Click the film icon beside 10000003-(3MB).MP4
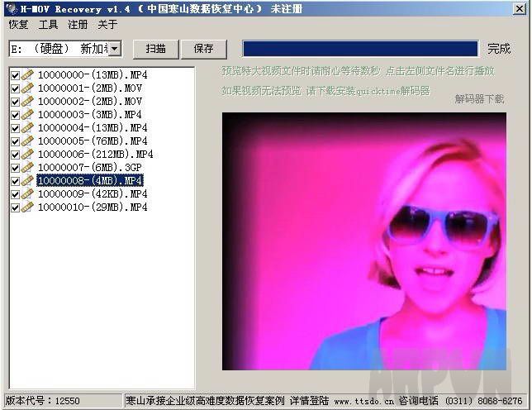The width and height of the screenshot is (532, 410). [x=27, y=115]
